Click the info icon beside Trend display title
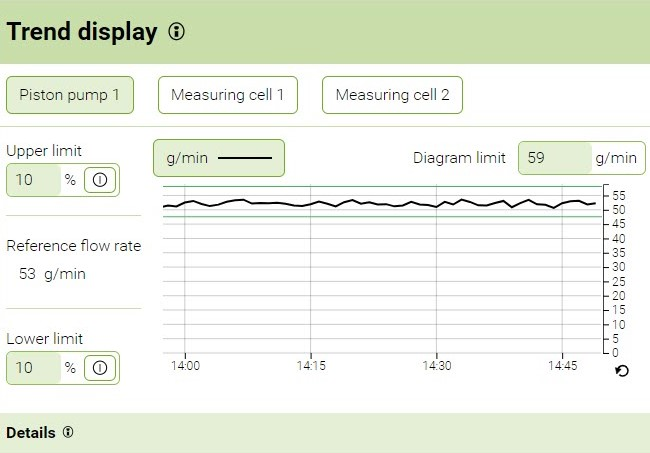This screenshot has height=453, width=650. tap(177, 32)
